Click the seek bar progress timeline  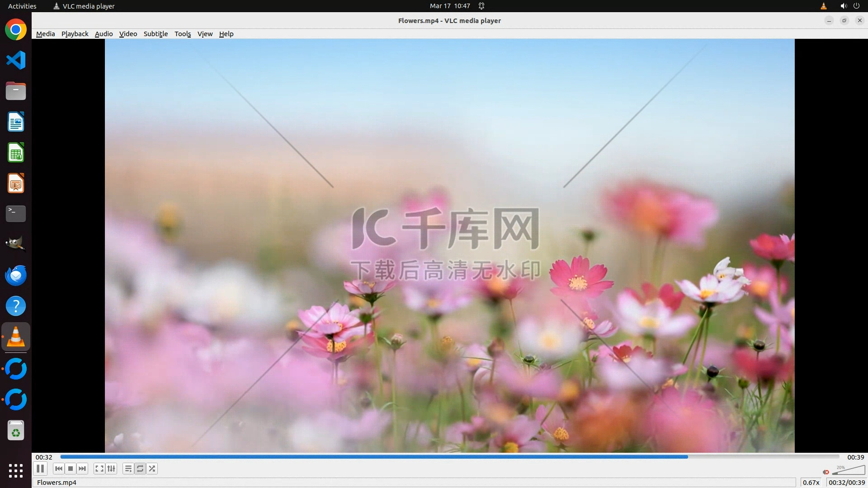(x=449, y=457)
